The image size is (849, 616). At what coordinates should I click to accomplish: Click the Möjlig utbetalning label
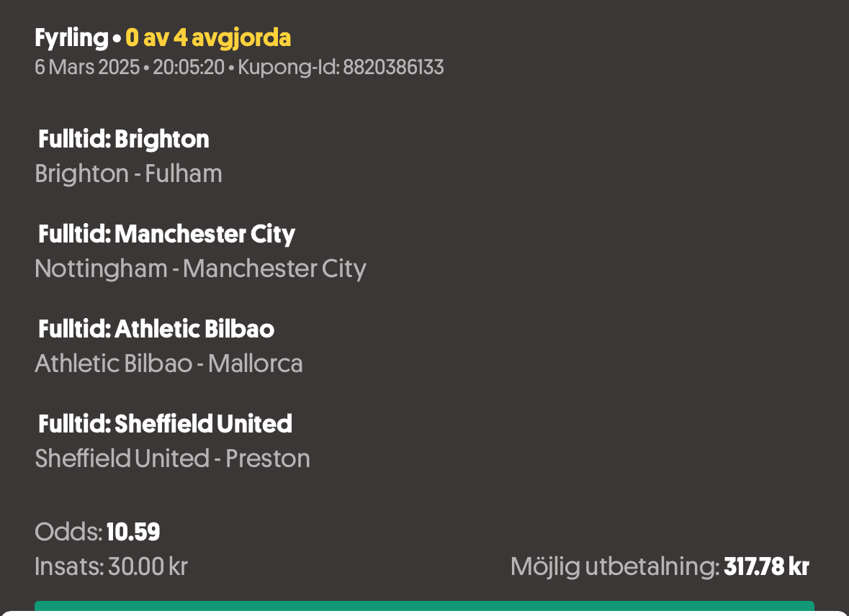coord(615,567)
